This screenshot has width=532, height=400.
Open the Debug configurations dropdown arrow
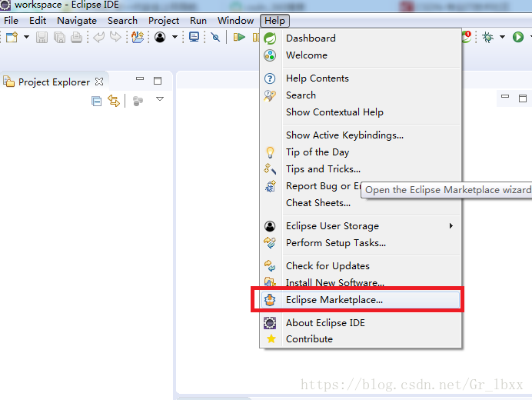point(502,37)
